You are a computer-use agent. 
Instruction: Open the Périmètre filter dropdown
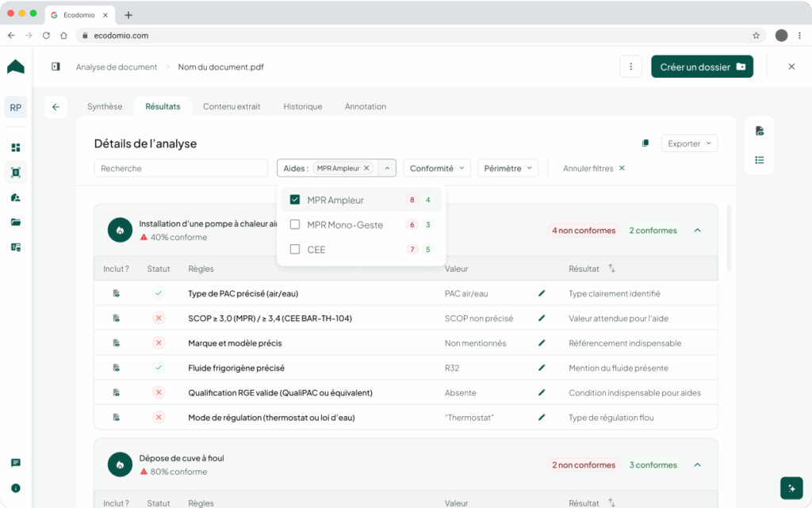[x=507, y=168]
